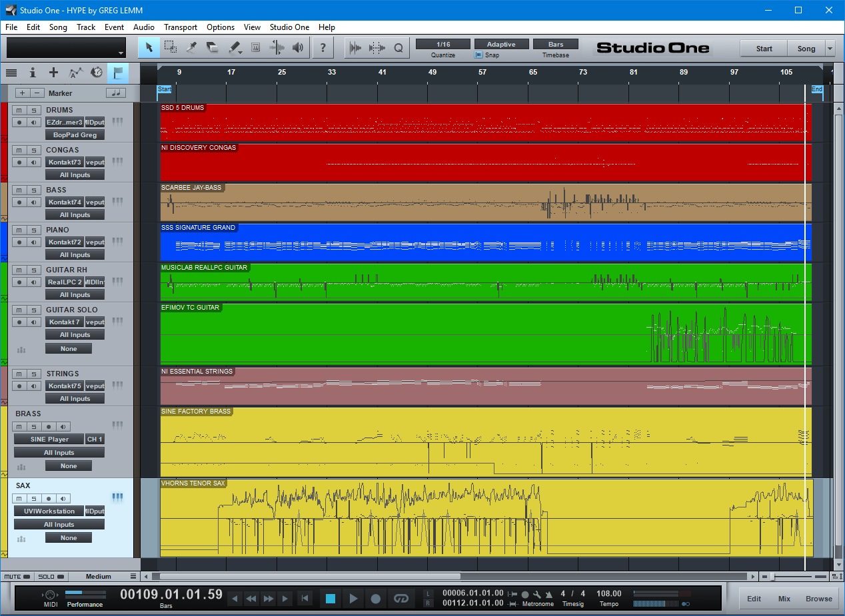Enable monitor on the PIANO track
This screenshot has height=616, width=845.
click(34, 242)
